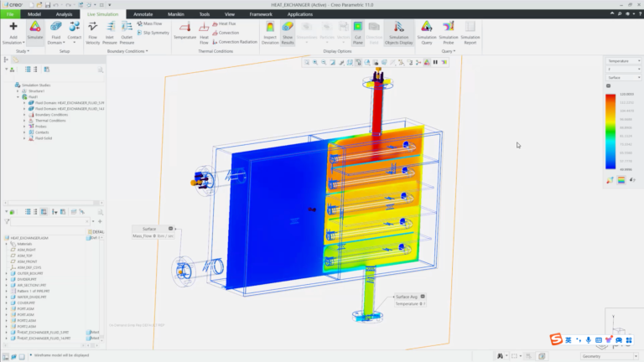The image size is (644, 362).
Task: Add a Convection Radiation condition
Action: [x=235, y=42]
